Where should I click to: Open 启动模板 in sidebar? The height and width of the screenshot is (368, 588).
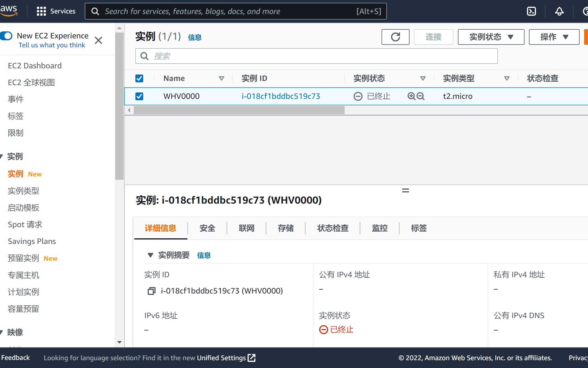[23, 208]
